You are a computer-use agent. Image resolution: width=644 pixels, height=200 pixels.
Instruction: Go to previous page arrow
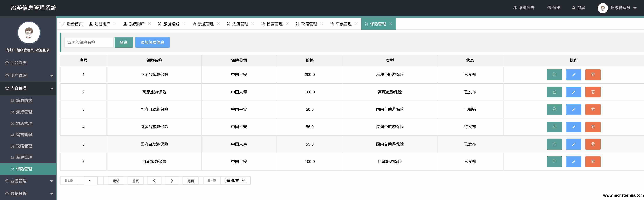pos(154,181)
